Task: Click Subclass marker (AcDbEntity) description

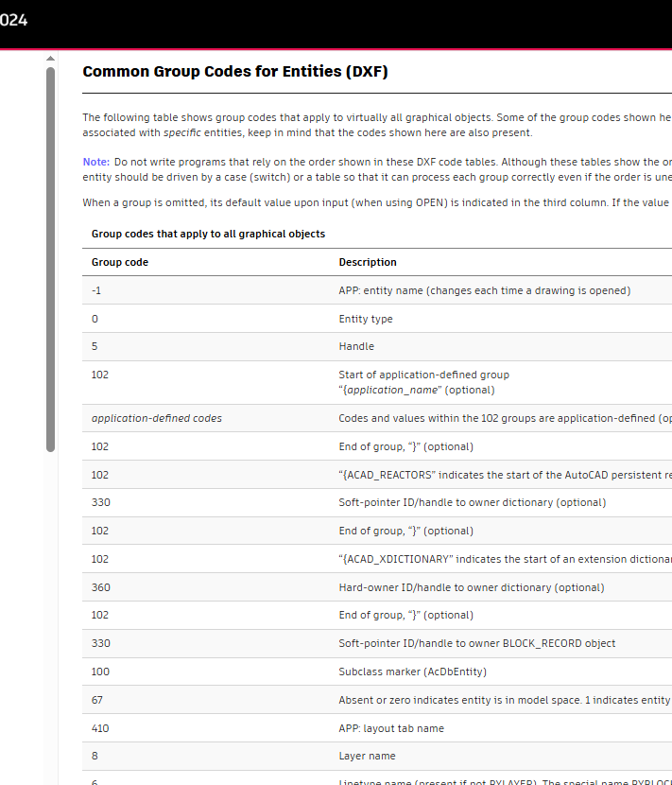Action: [x=412, y=672]
